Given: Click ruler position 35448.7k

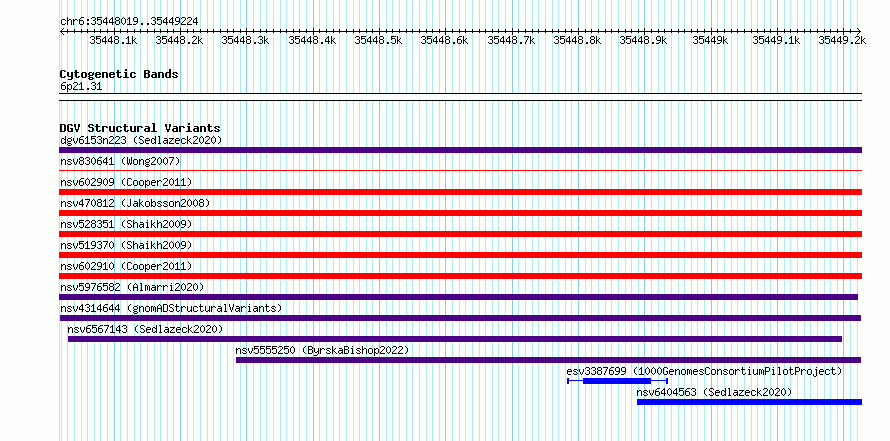Looking at the screenshot, I should (511, 40).
